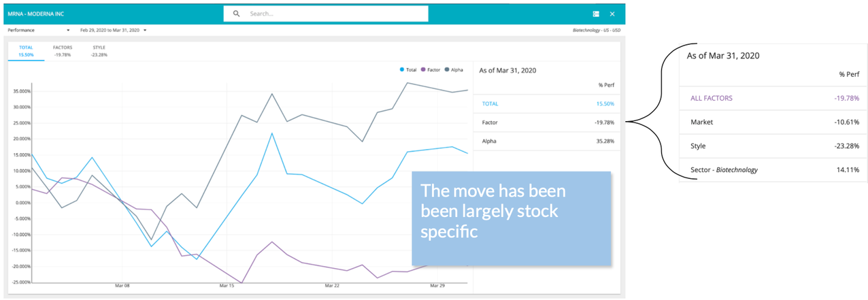Click the Style row showing -23.28%

click(x=773, y=146)
